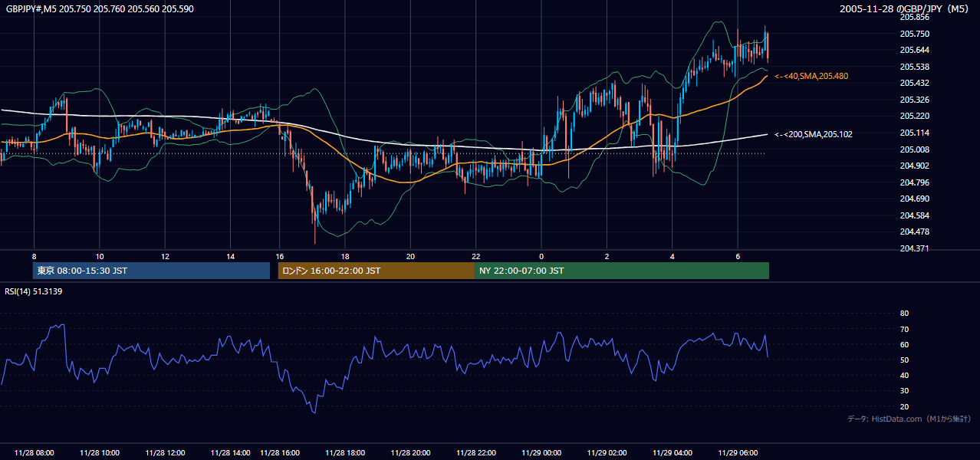Click the 11/29 00:00 time label
Image resolution: width=980 pixels, height=460 pixels.
click(541, 452)
